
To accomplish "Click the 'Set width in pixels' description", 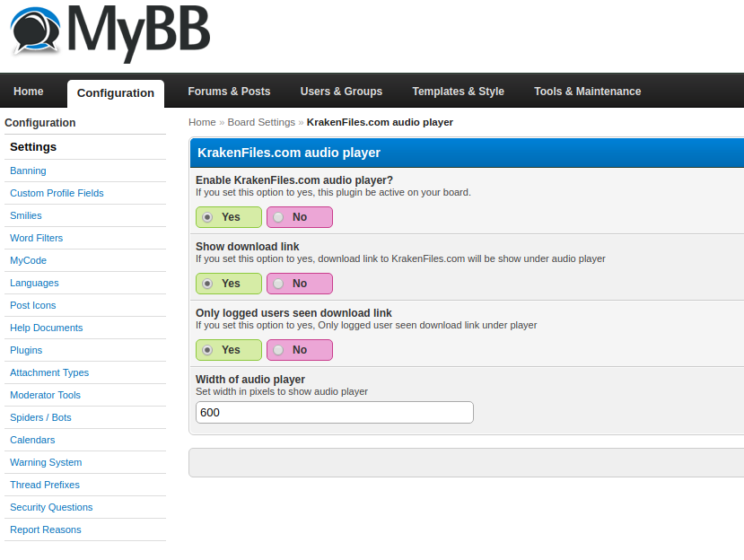I will click(282, 391).
